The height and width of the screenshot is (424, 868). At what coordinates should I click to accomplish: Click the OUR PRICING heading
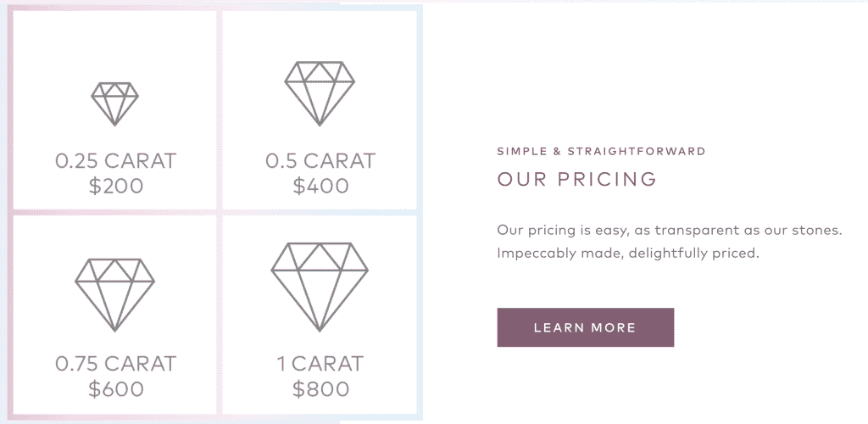coord(576,179)
